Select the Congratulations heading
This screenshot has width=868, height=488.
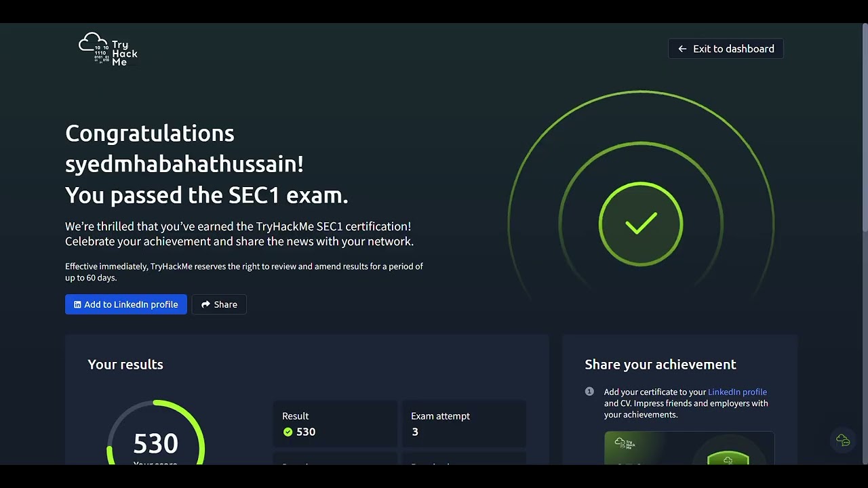150,134
